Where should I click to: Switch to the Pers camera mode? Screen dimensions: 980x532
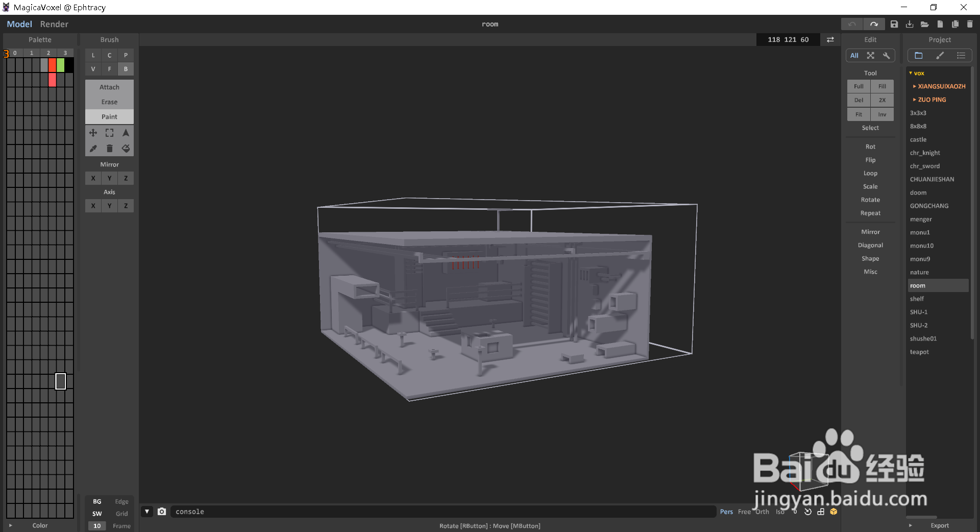pyautogui.click(x=726, y=512)
